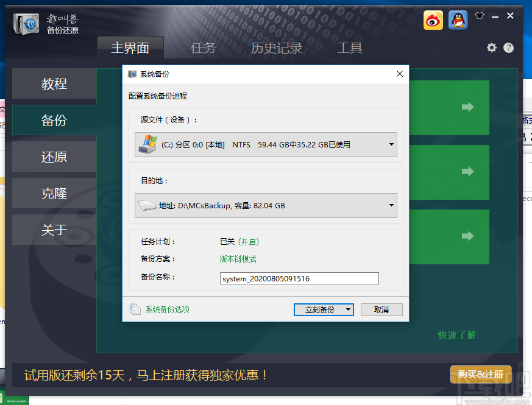Click the 源文件（设备）label
Image resolution: width=532 pixels, height=405 pixels.
[169, 120]
